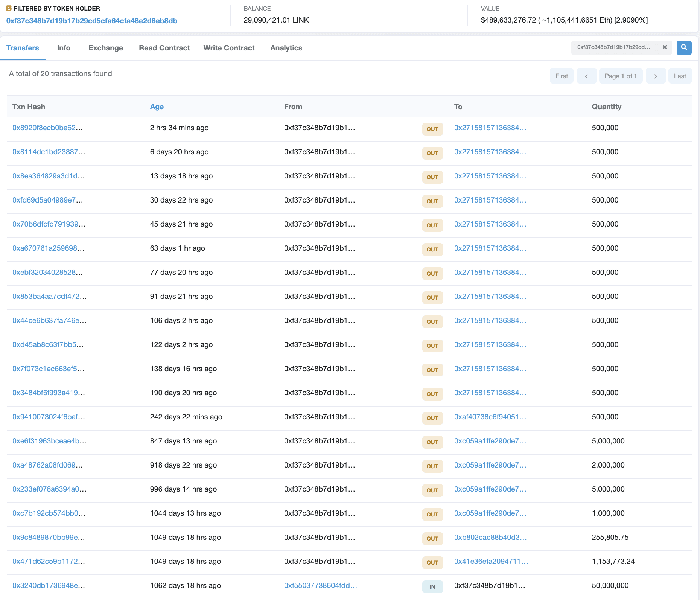Switch to the Transfers tab
The height and width of the screenshot is (600, 700).
23,48
